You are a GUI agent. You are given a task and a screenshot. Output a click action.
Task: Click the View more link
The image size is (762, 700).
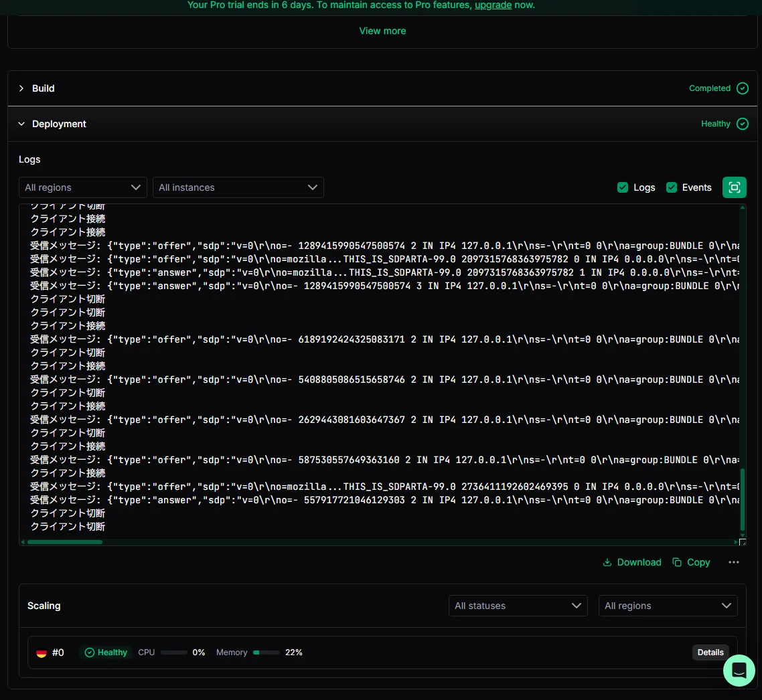382,31
